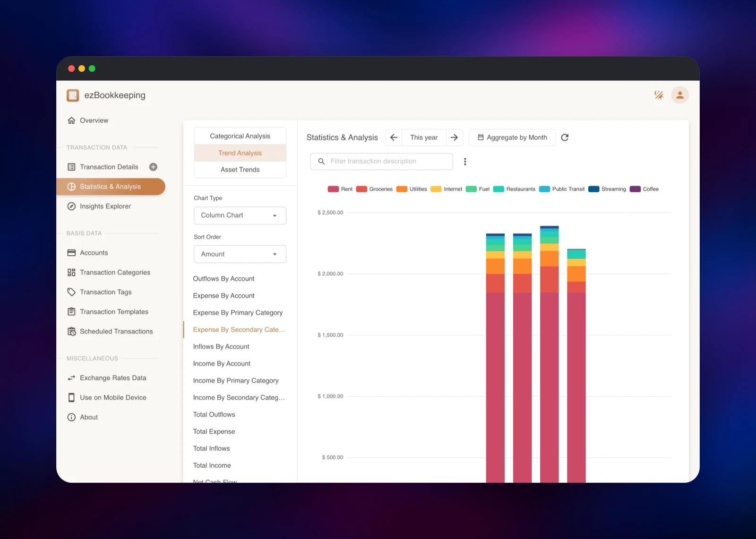Open Scheduled Transactions page
The width and height of the screenshot is (756, 539).
(x=111, y=332)
